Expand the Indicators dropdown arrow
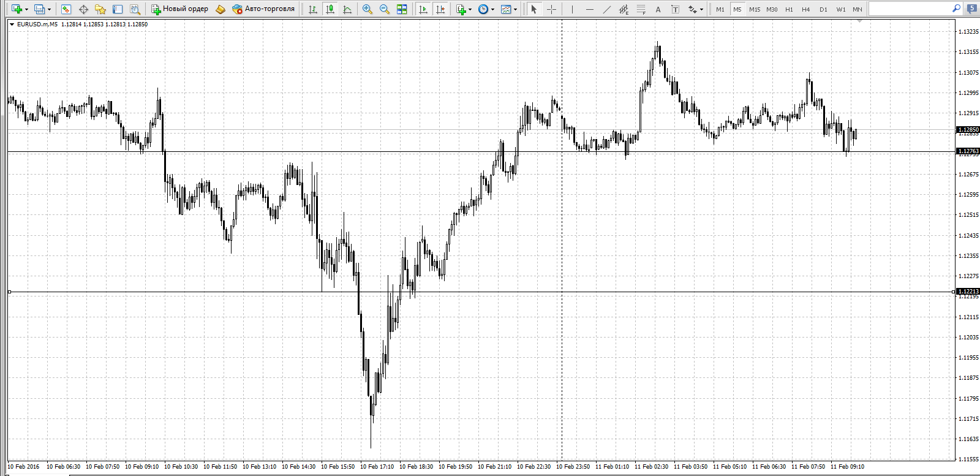The height and width of the screenshot is (476, 980). (470, 9)
